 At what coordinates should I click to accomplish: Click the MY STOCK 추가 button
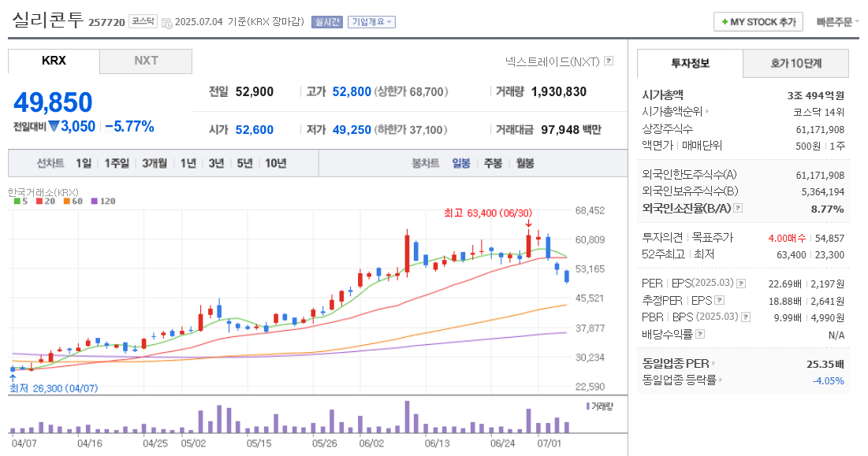point(758,21)
